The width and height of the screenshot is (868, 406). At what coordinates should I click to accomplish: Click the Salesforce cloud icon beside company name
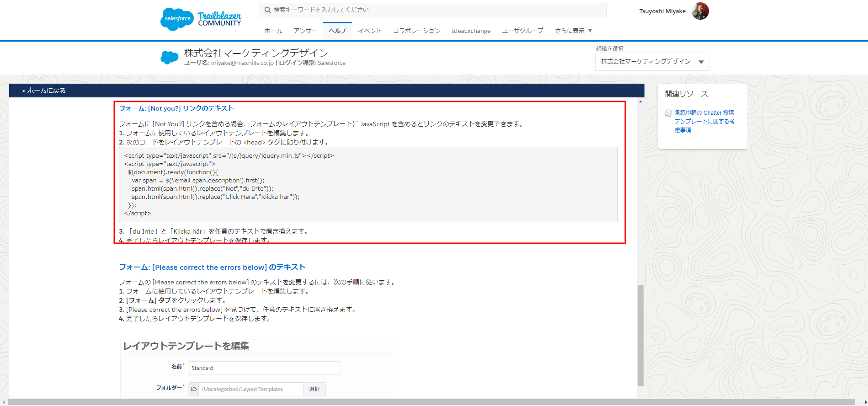170,58
